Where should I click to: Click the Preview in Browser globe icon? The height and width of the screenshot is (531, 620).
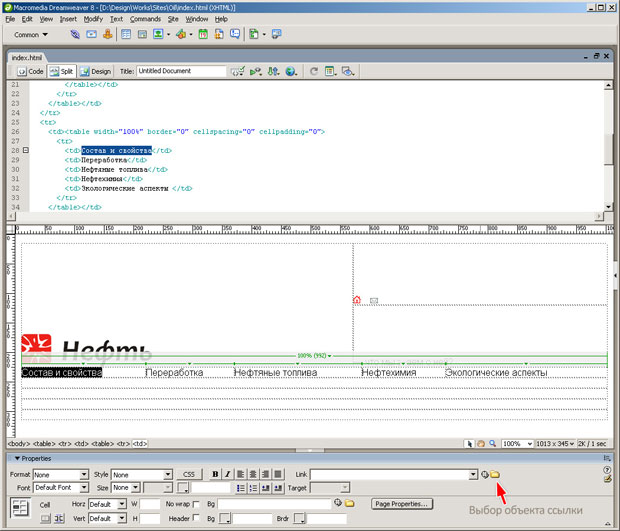[x=290, y=72]
